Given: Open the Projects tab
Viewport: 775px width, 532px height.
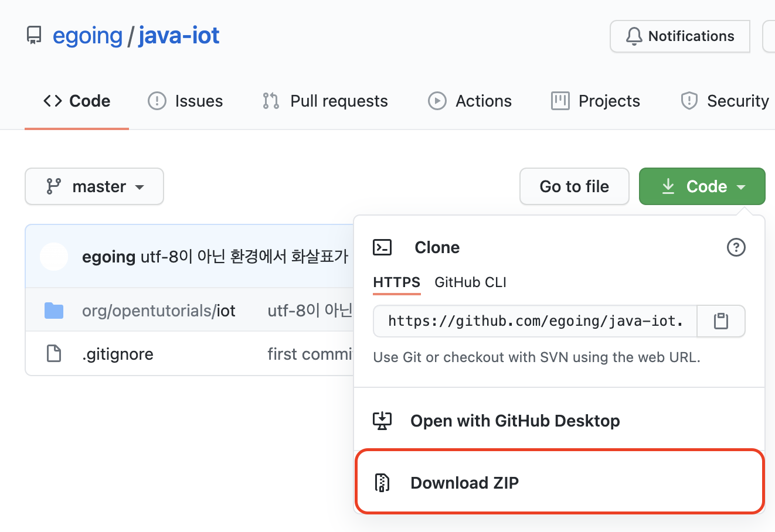Looking at the screenshot, I should (x=596, y=101).
